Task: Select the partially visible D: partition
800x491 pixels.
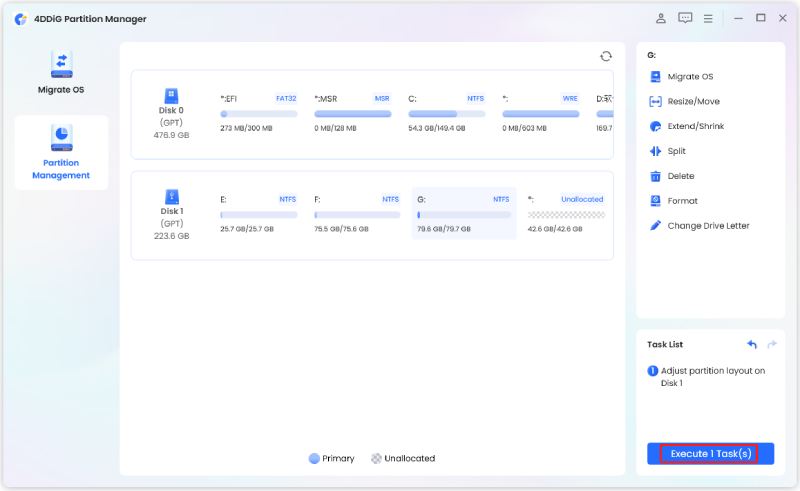Action: (604, 113)
